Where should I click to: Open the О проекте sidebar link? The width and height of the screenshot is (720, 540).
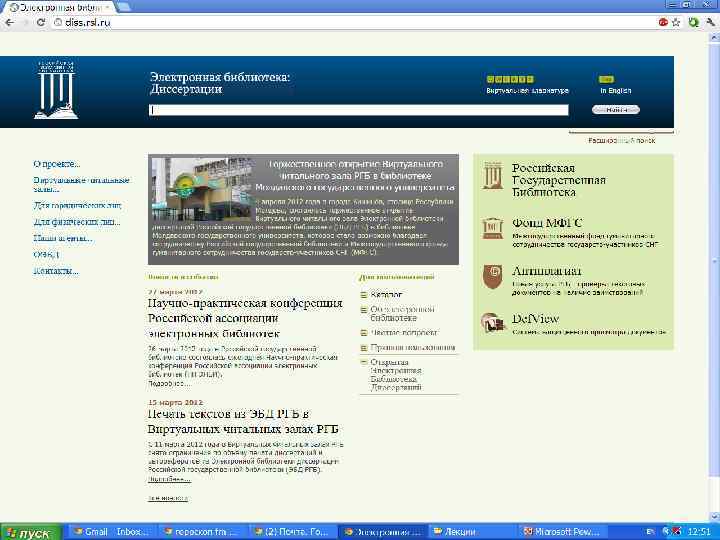(56, 164)
